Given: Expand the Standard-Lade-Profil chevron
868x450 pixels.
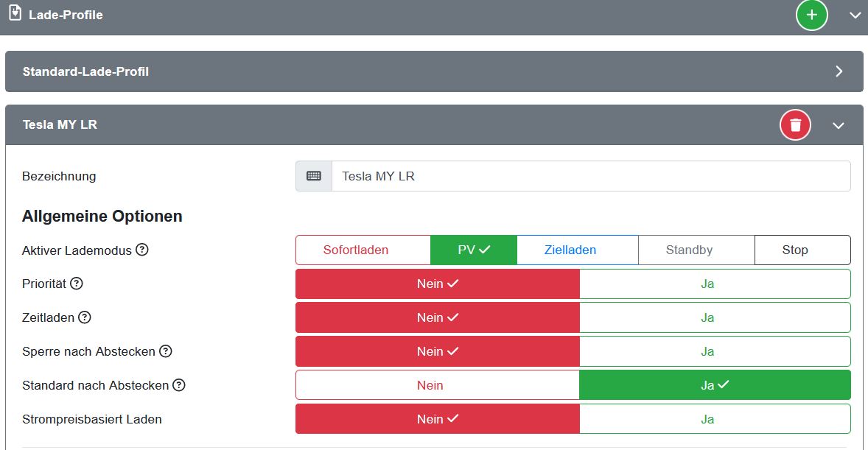Looking at the screenshot, I should 839,71.
